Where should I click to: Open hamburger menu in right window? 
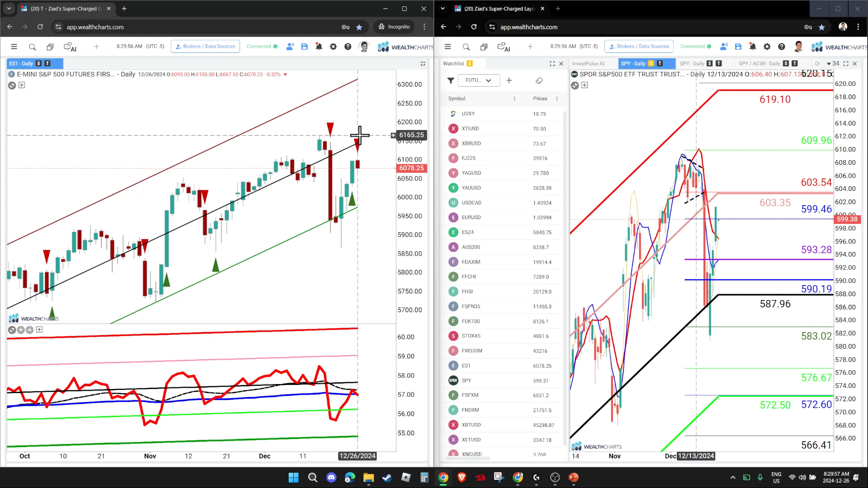coord(448,47)
